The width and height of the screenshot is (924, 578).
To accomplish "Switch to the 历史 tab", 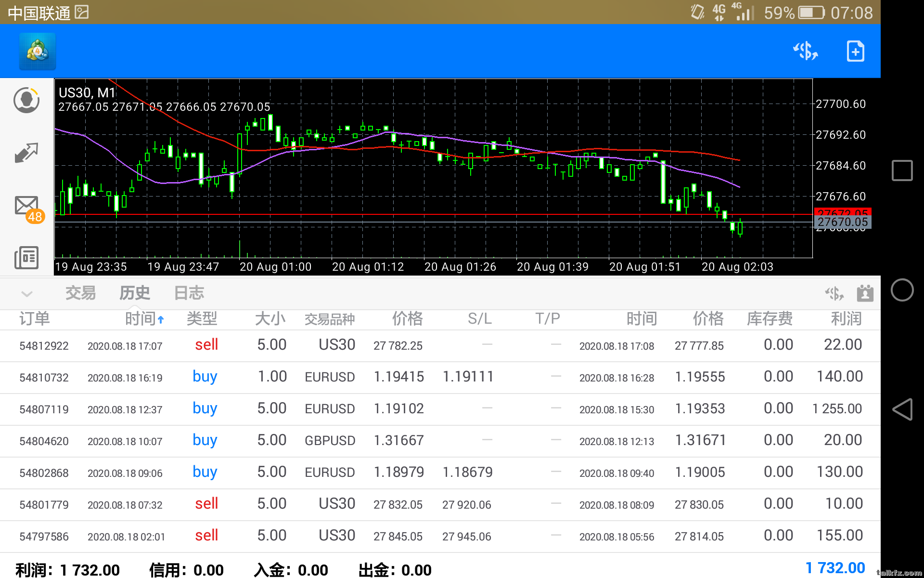I will (135, 293).
